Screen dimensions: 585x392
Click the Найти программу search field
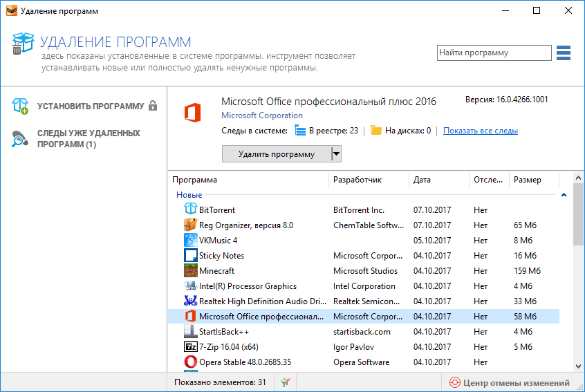(x=494, y=53)
